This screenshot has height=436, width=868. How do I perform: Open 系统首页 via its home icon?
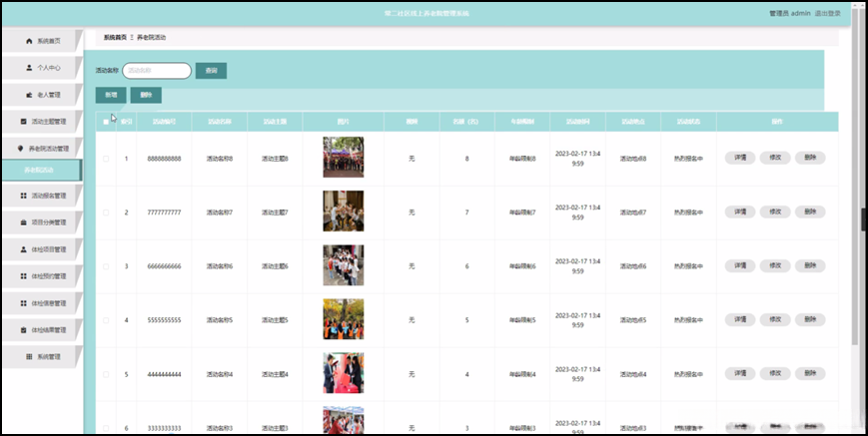29,42
